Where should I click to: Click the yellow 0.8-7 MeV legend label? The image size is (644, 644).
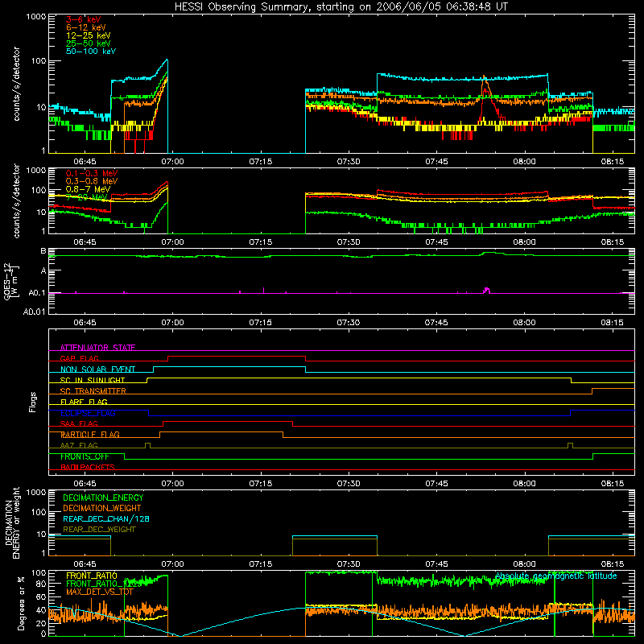pos(88,189)
